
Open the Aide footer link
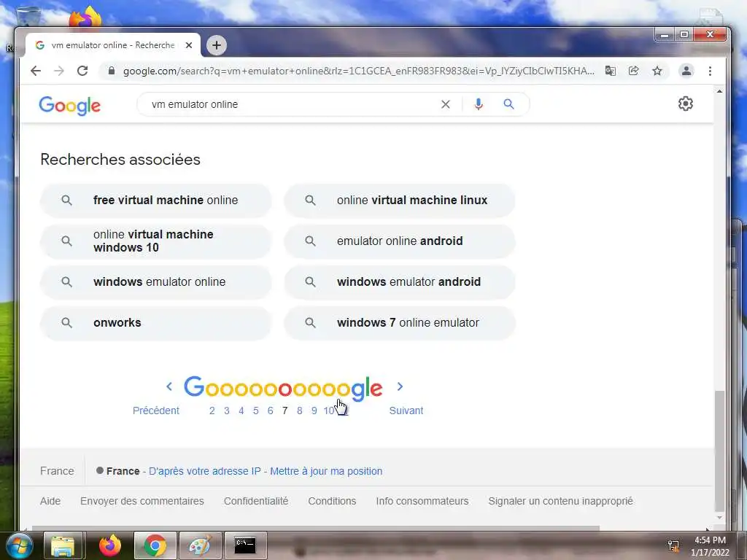50,501
